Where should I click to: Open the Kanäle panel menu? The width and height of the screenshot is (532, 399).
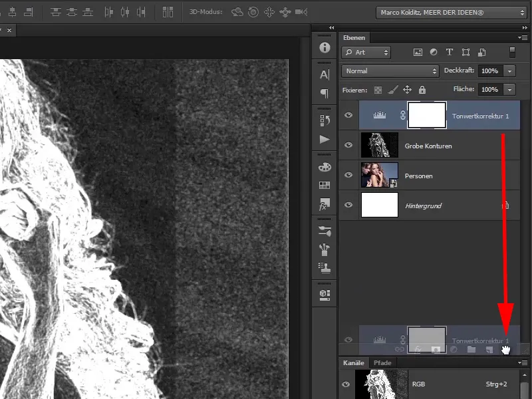(x=523, y=362)
